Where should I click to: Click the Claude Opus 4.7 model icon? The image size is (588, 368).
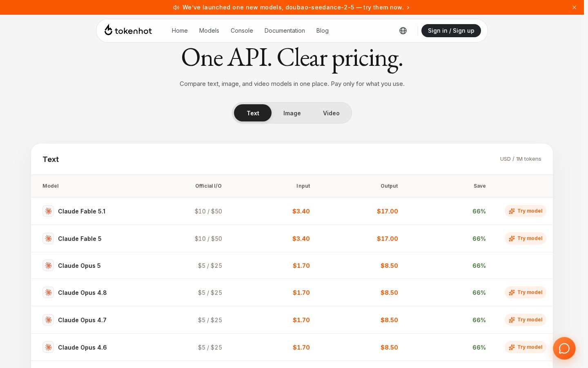coord(48,320)
